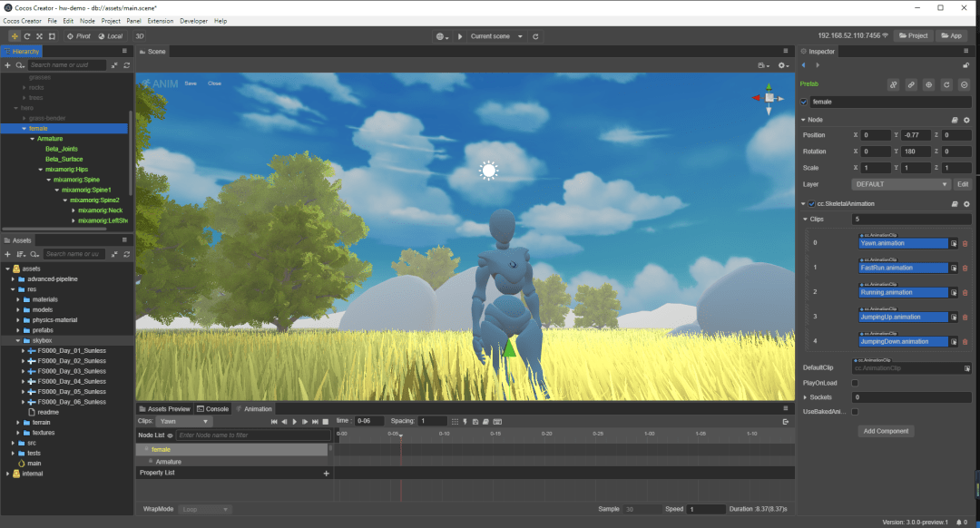Click the Add Component button

[x=886, y=430]
